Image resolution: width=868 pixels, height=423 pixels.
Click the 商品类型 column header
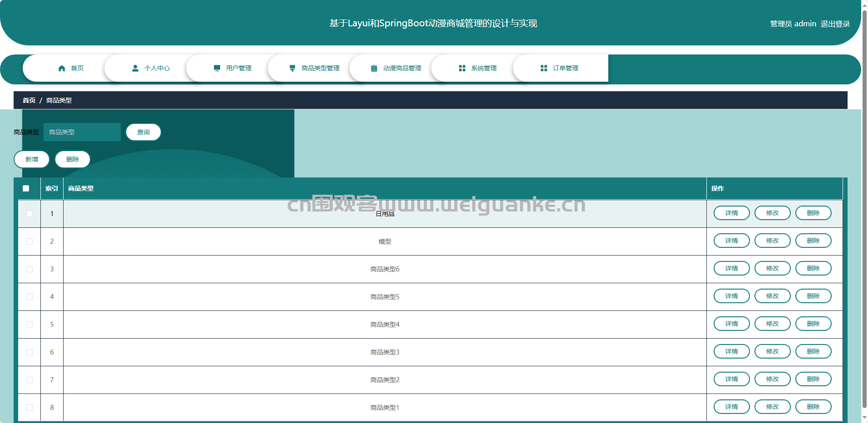pos(385,188)
